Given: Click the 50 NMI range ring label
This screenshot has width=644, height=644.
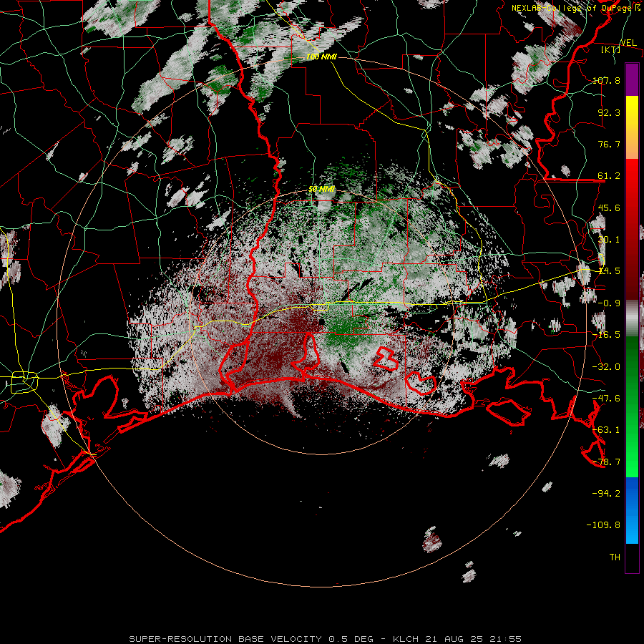Looking at the screenshot, I should (321, 189).
